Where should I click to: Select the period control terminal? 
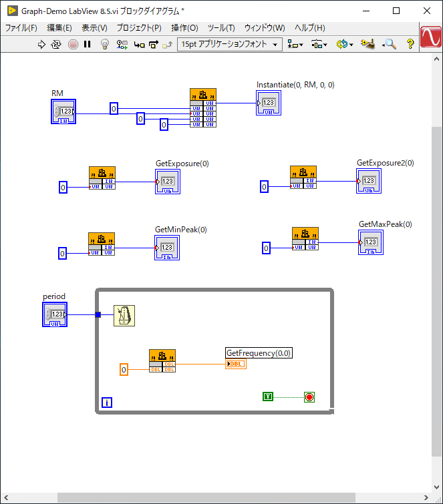[55, 314]
